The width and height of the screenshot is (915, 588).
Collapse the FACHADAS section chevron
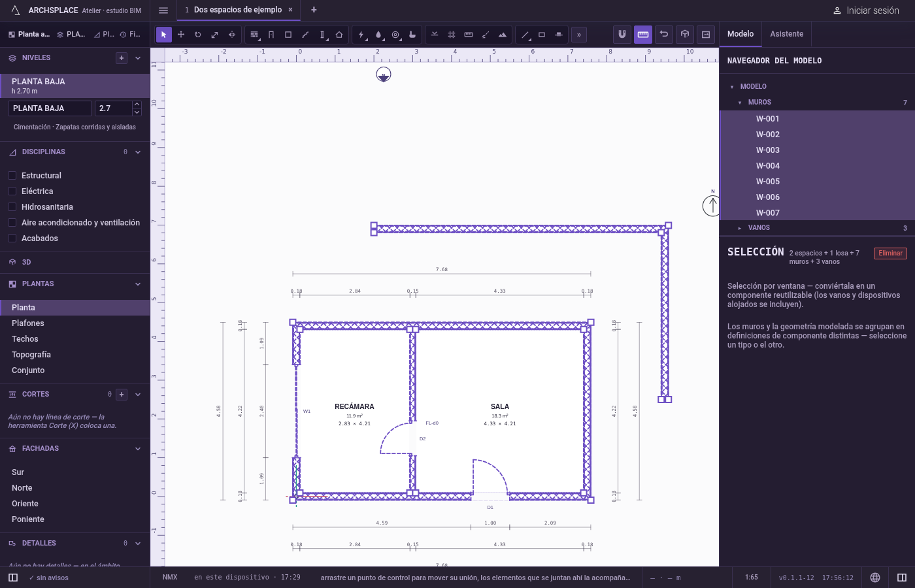(x=138, y=449)
